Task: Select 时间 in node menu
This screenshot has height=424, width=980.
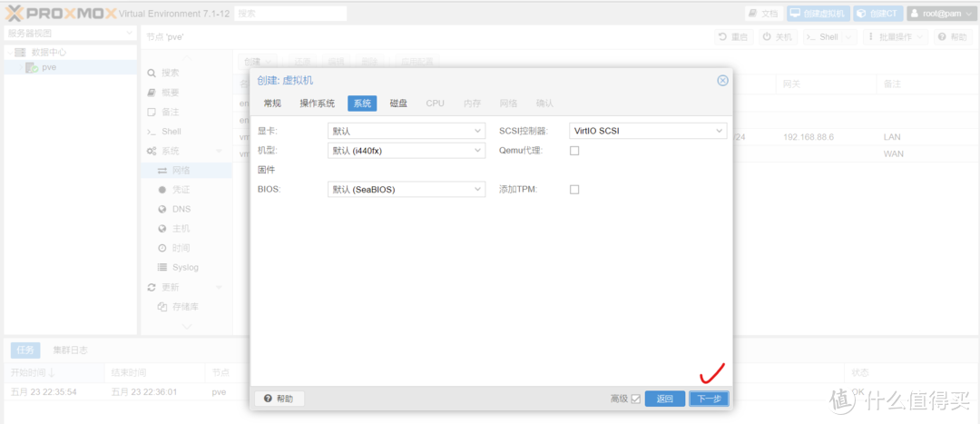Action: tap(186, 248)
